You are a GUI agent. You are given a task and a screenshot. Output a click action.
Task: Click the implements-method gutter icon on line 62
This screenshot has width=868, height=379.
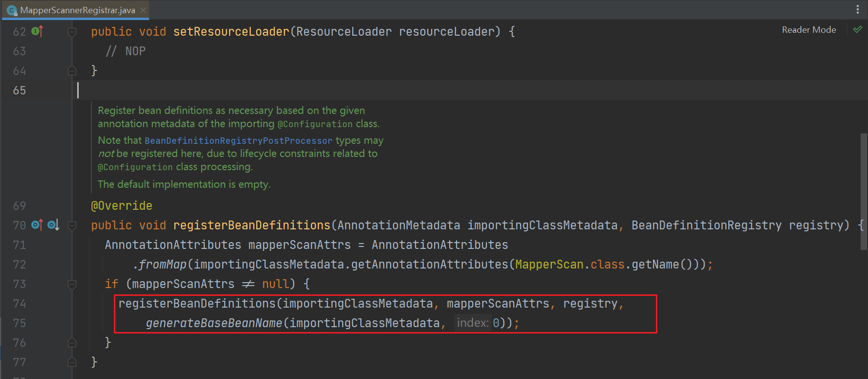click(x=37, y=31)
